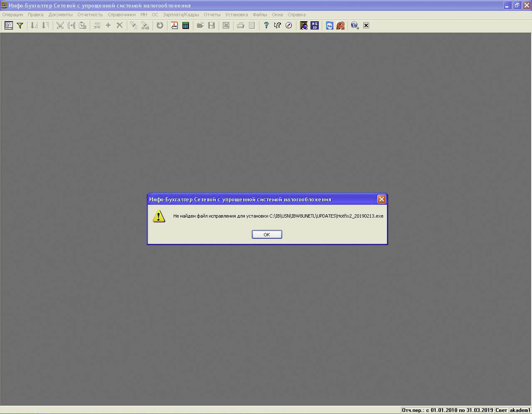Open the Справка menu
This screenshot has width=532, height=414.
coord(297,15)
